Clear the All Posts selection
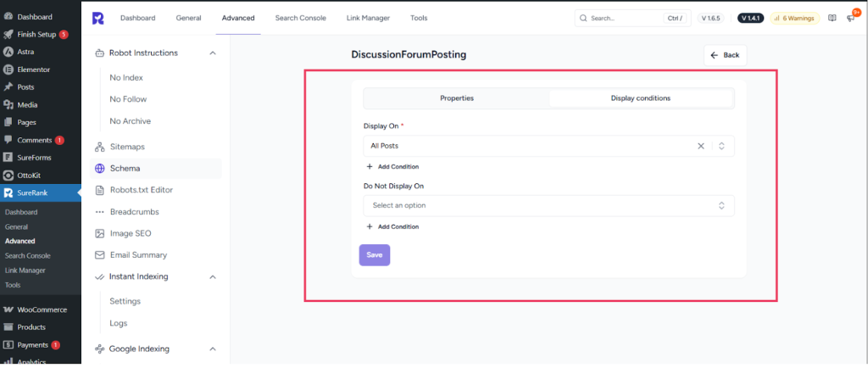The image size is (868, 368). pyautogui.click(x=701, y=146)
